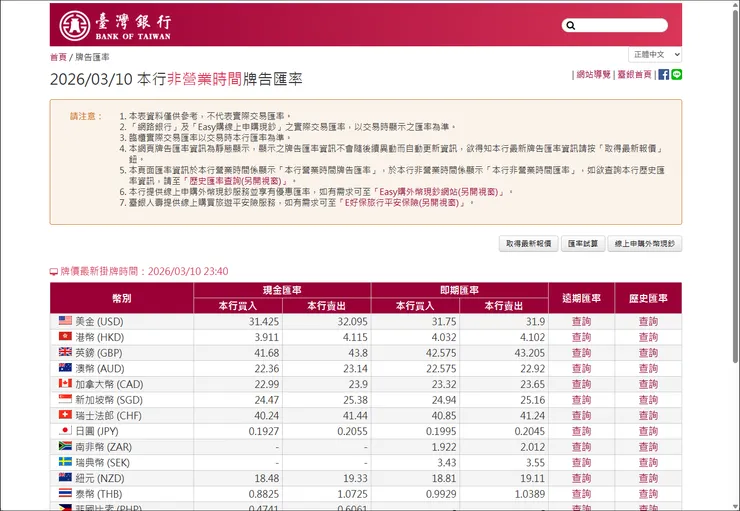Screen dimensions: 740x511
Task: Click the ZAR flag icon
Action: 65,446
